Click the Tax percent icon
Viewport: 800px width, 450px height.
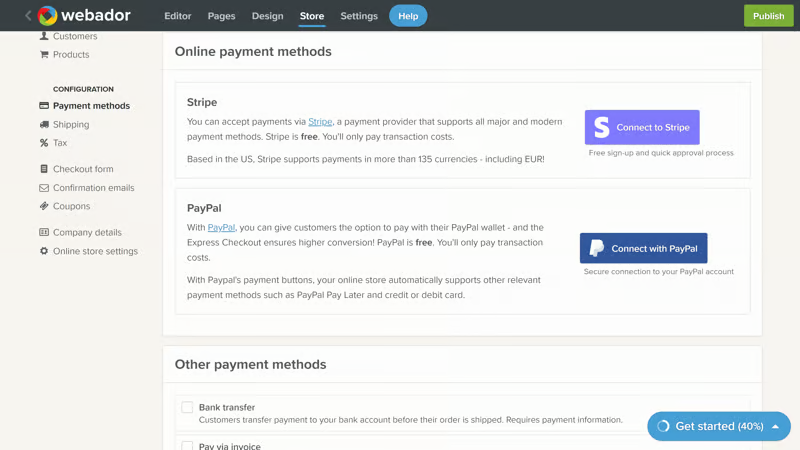(x=44, y=143)
